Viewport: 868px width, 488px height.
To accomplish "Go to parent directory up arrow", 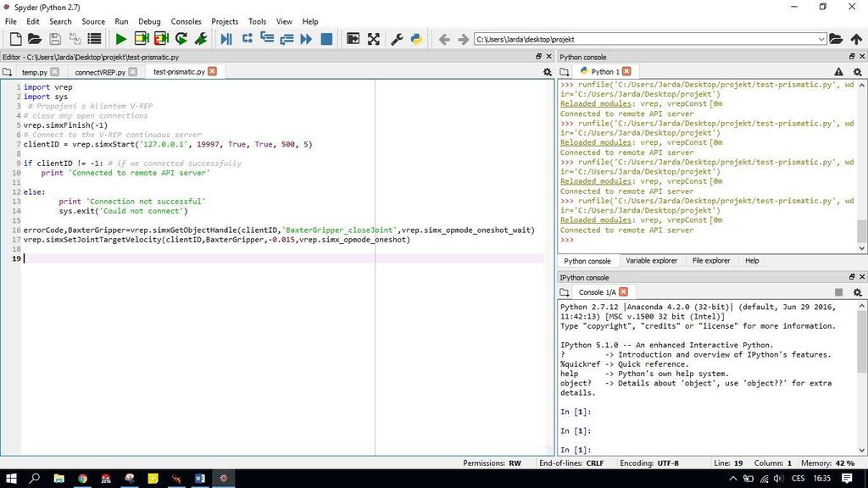I will [856, 39].
